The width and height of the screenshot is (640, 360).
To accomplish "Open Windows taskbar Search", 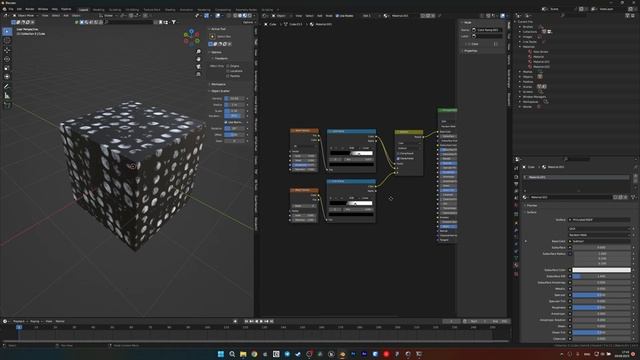I will point(232,354).
